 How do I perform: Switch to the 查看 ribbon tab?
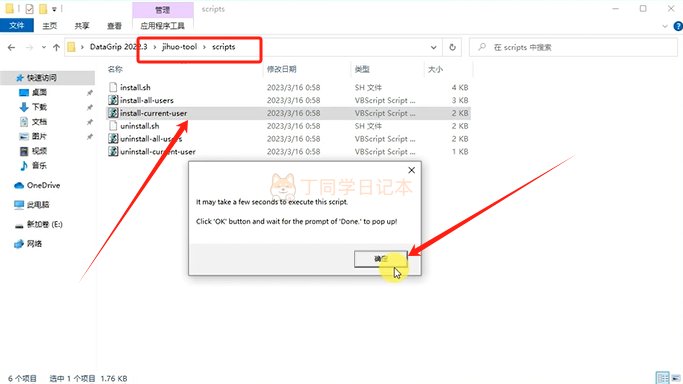114,26
